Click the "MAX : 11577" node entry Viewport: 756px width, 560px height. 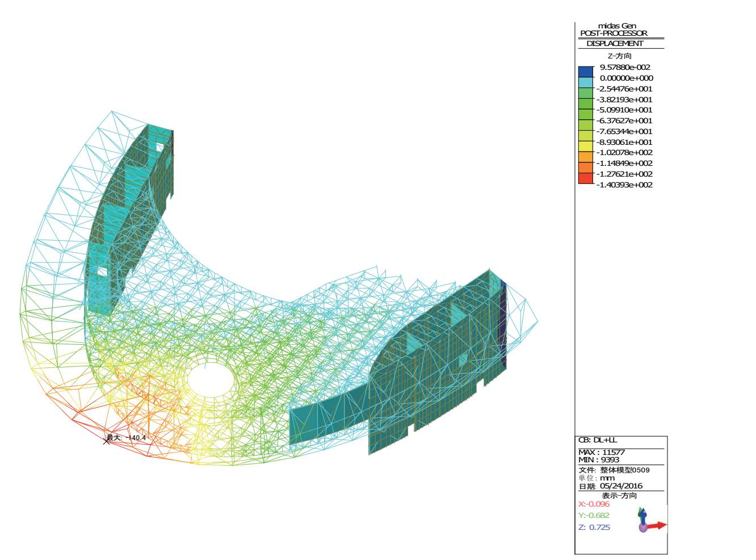point(602,452)
